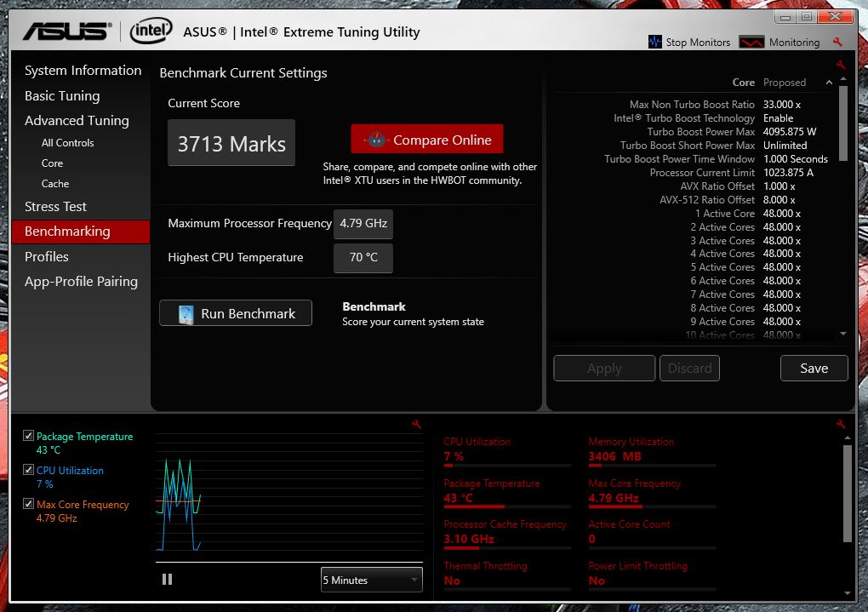Select Cache under Advanced Tuning
Image resolution: width=868 pixels, height=612 pixels.
coord(54,183)
